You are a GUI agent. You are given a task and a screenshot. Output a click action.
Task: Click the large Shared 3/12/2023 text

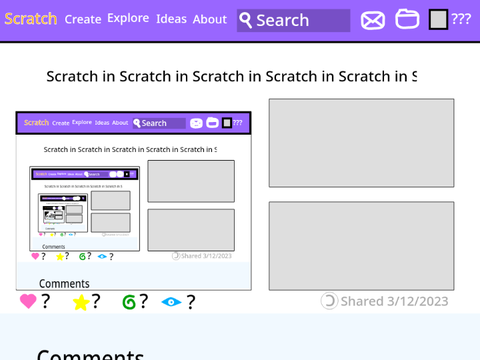point(394,301)
